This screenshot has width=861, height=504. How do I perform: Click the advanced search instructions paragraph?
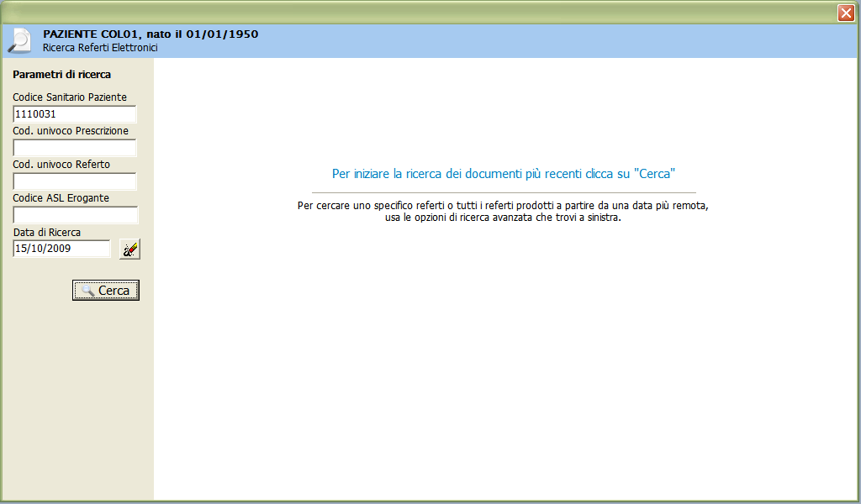click(x=504, y=212)
